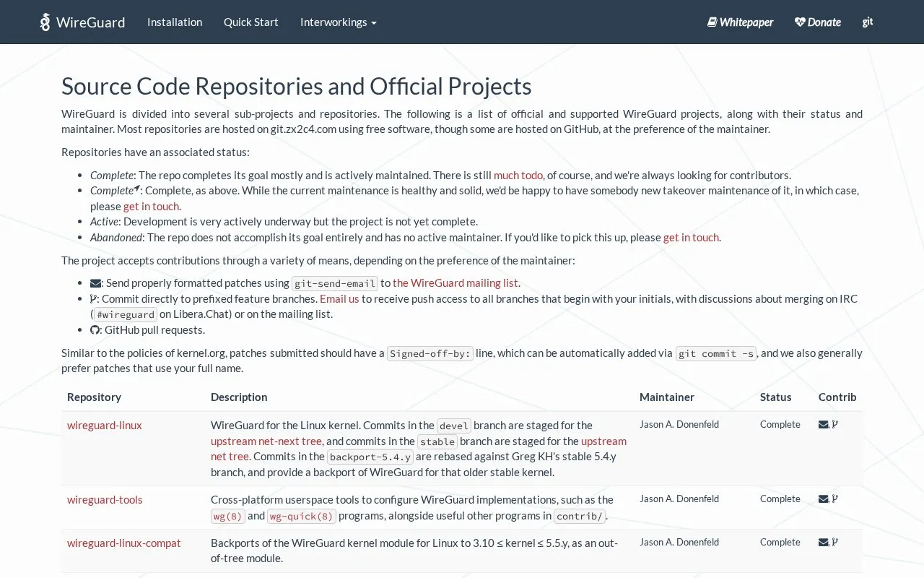Click envelope icon in the wireguard-linux-compat row
The height and width of the screenshot is (578, 924).
824,543
